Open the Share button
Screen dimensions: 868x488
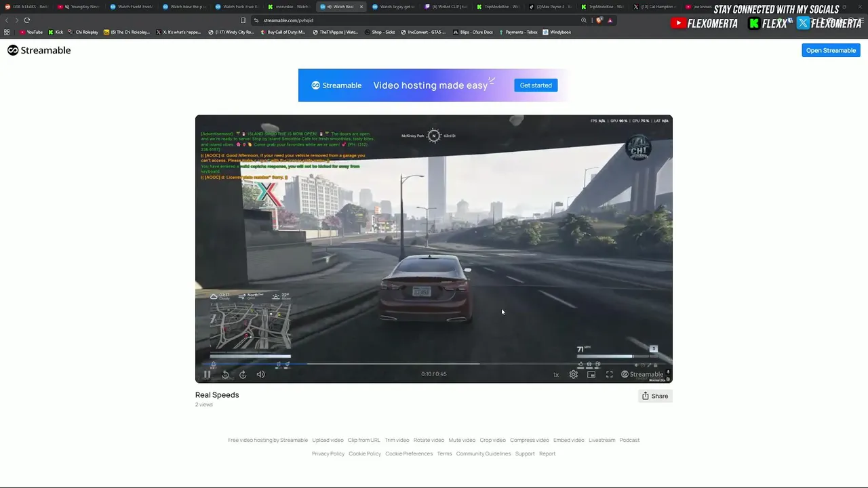[655, 396]
